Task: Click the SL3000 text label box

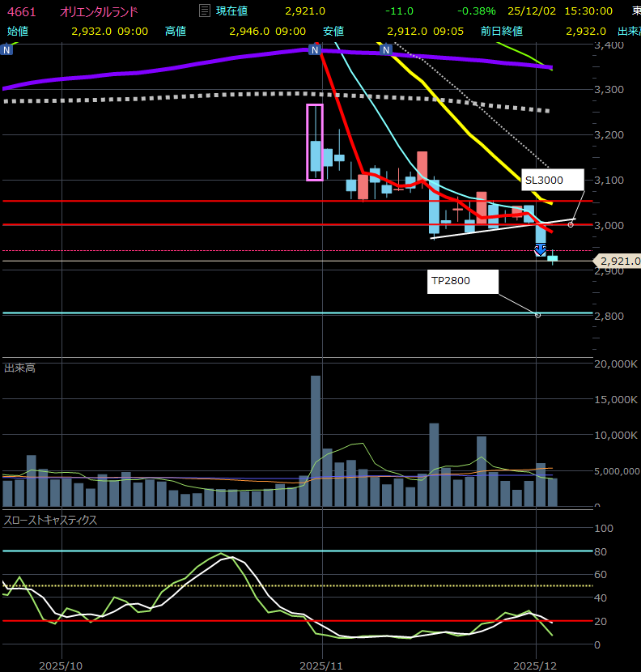Action: click(x=554, y=180)
